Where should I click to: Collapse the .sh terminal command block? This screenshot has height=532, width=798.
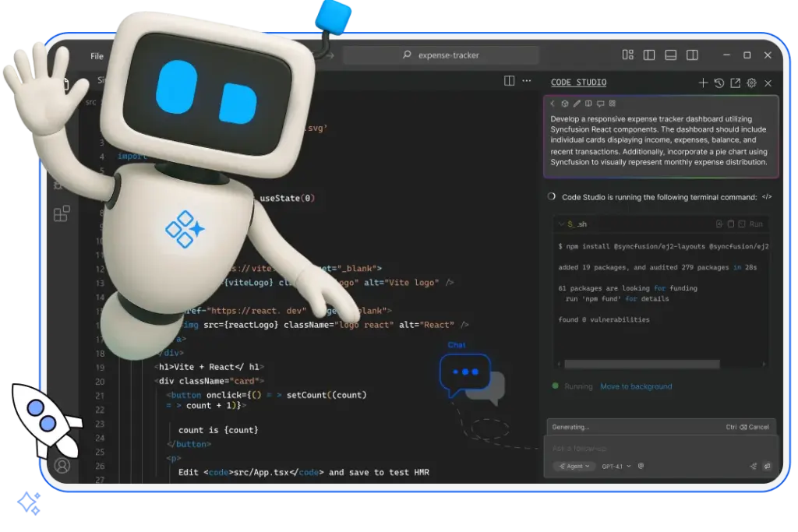coord(561,224)
